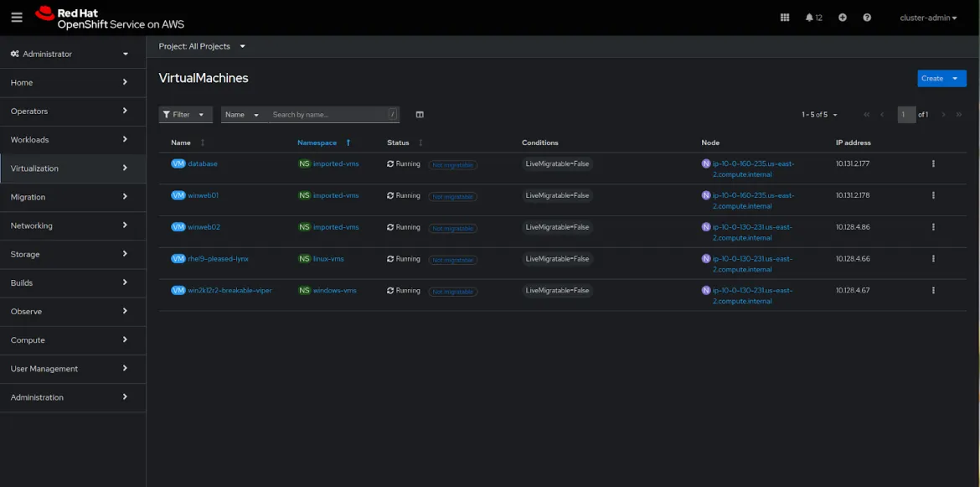Open the rhel9-pleased-lynx VM link

[218, 259]
